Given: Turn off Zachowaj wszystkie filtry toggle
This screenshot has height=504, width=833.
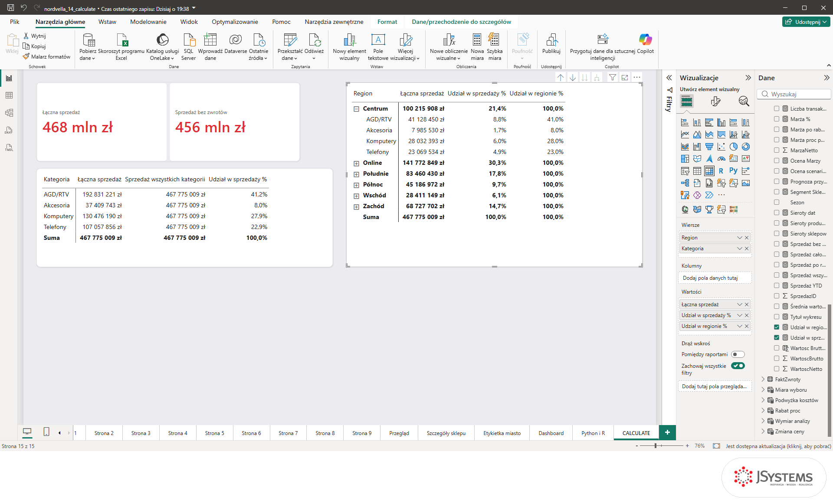Looking at the screenshot, I should [x=738, y=366].
